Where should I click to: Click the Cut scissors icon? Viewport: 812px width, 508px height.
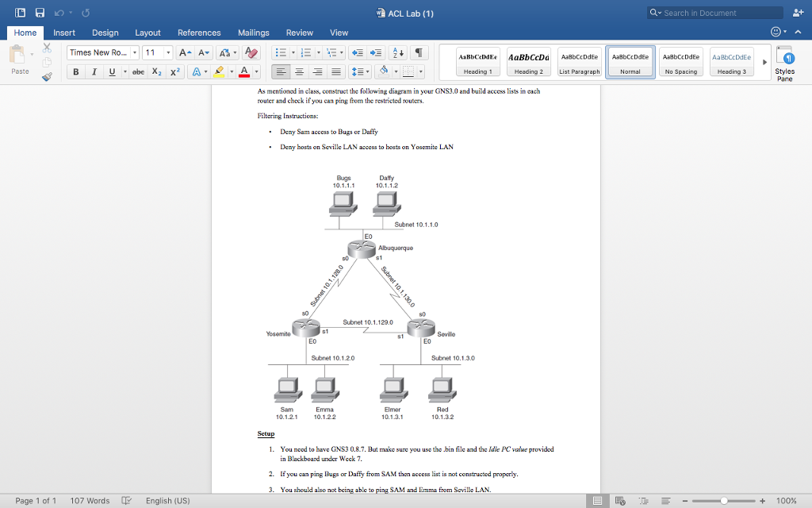point(47,48)
